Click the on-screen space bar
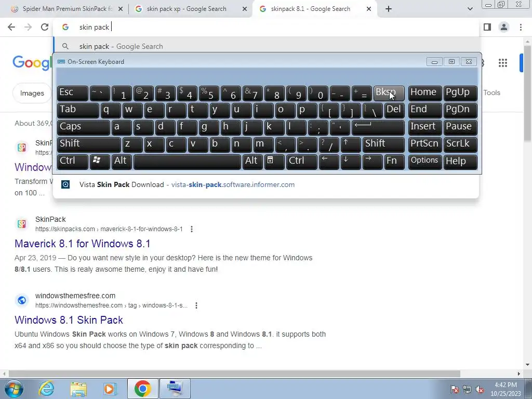 (x=187, y=162)
